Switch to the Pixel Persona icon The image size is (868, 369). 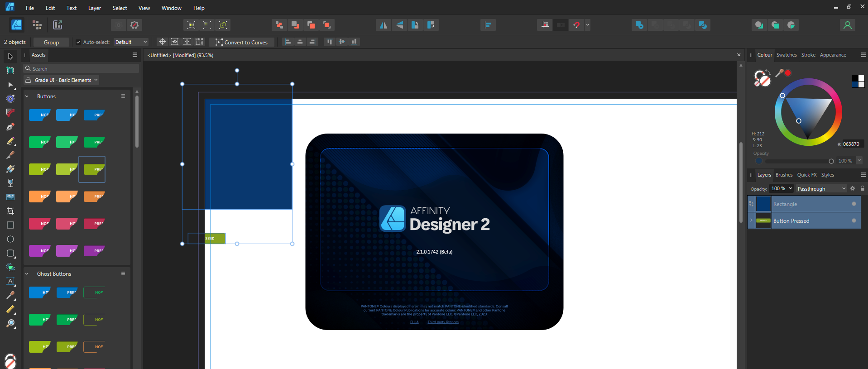(x=37, y=25)
